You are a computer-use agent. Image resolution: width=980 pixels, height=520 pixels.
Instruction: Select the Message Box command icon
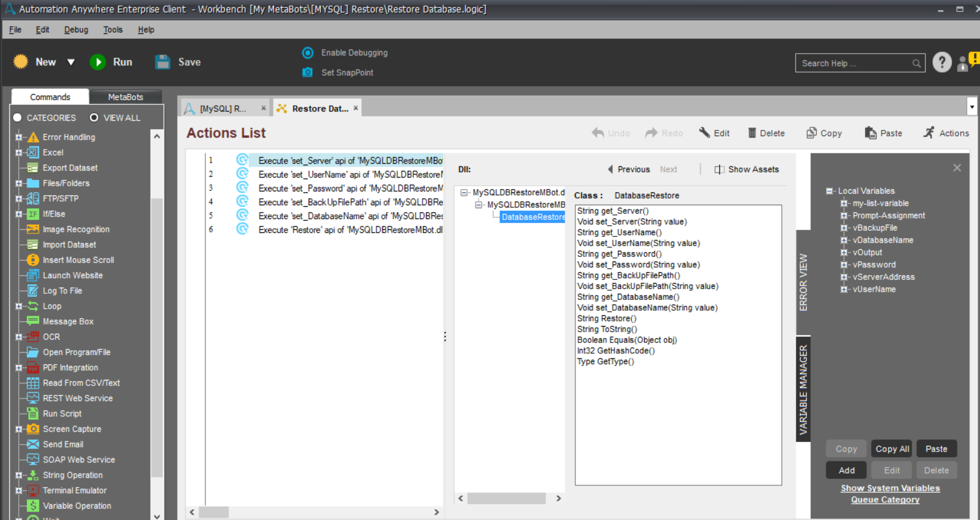tap(33, 321)
